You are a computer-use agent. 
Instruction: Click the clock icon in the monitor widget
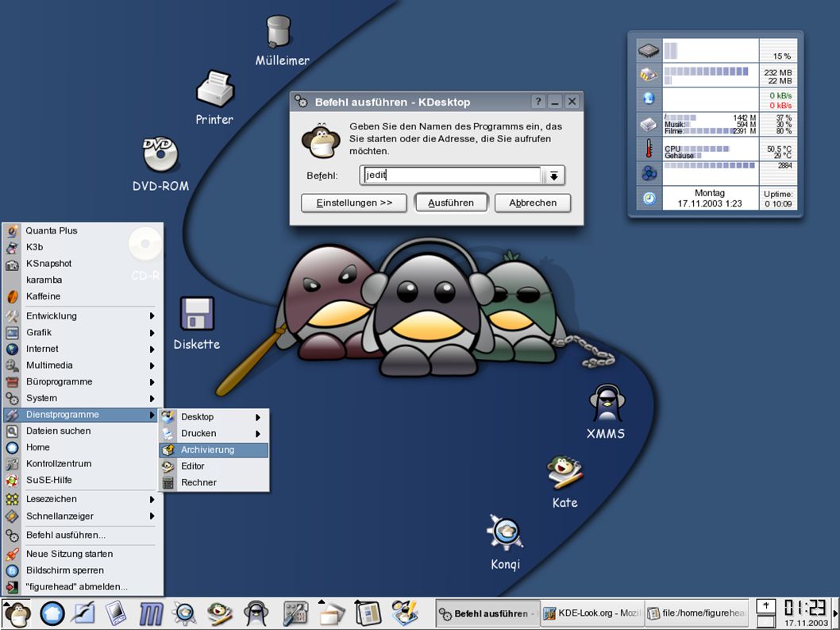649,199
